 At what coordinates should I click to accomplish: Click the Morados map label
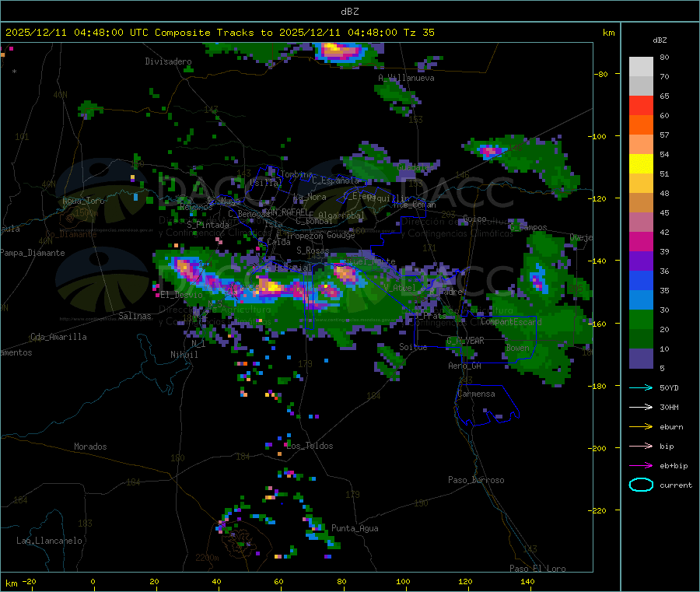click(x=90, y=447)
